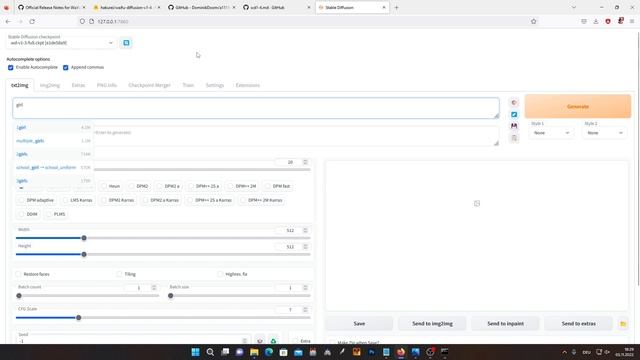Select DPM++ 2M Karras sampler
This screenshot has width=640, height=360.
260,200
